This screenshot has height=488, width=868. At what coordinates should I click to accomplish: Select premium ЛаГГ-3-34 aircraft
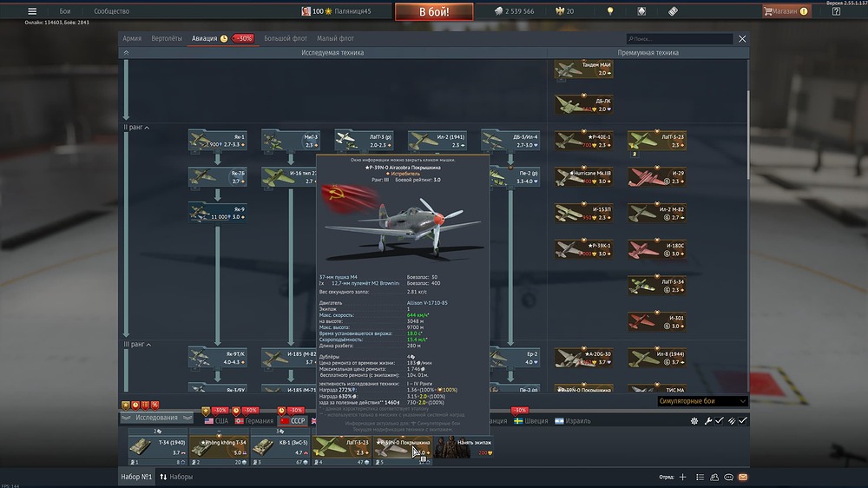[x=657, y=285]
